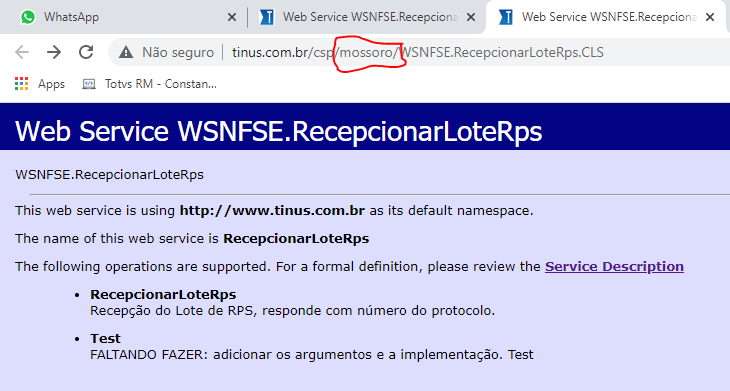Screen dimensions: 730x391
Task: Click the browser forward arrow
Action: coord(54,52)
